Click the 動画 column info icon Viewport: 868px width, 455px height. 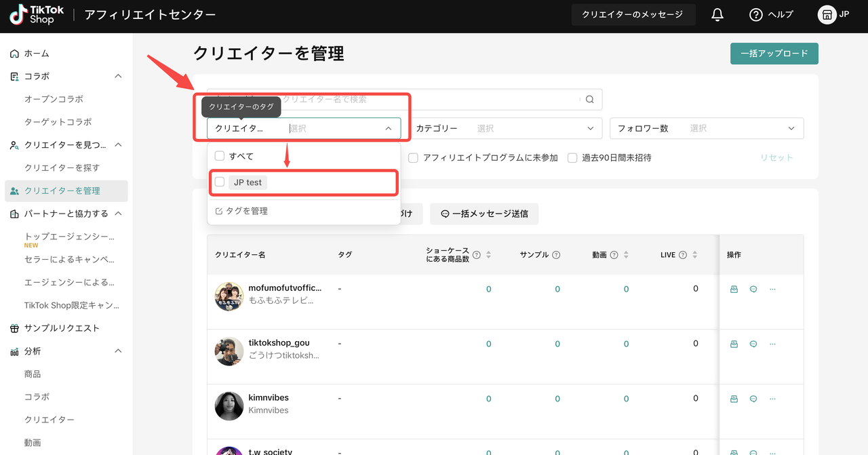(x=614, y=255)
